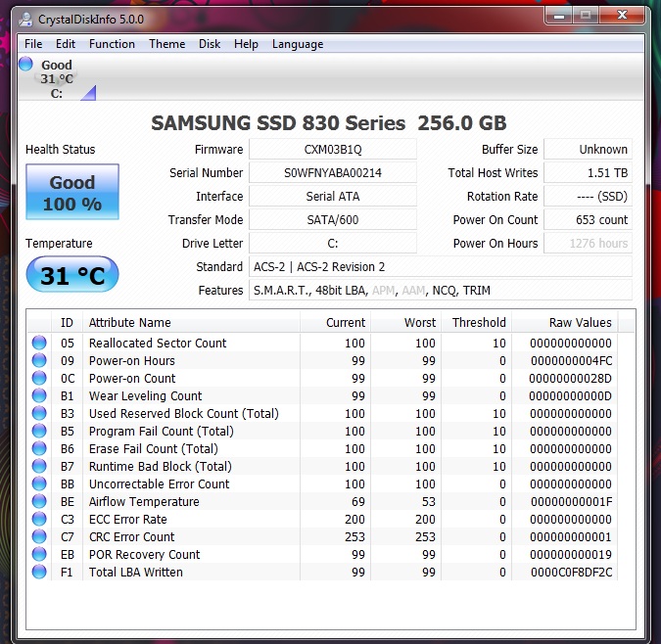
Task: Click status orb for Reallocated Sector Count
Action: (39, 343)
